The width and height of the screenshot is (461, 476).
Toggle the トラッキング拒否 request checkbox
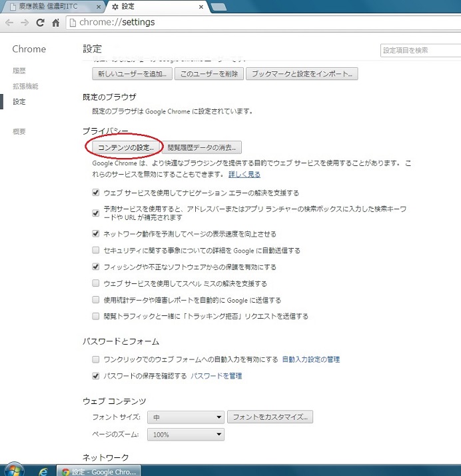coord(97,316)
